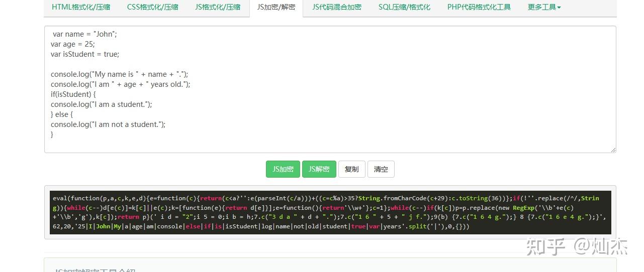Open JS代码混合加密 tab
Viewport: 644px width, 272px height.
[x=337, y=8]
